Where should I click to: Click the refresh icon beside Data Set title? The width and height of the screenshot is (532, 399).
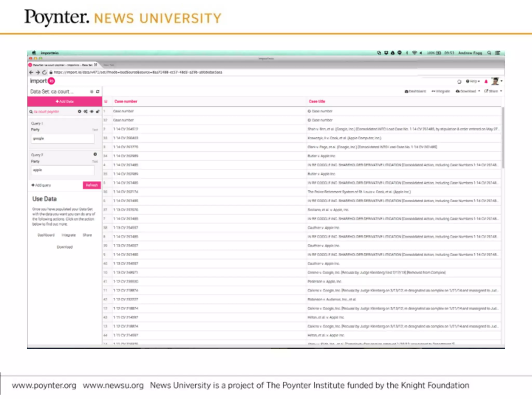point(98,91)
